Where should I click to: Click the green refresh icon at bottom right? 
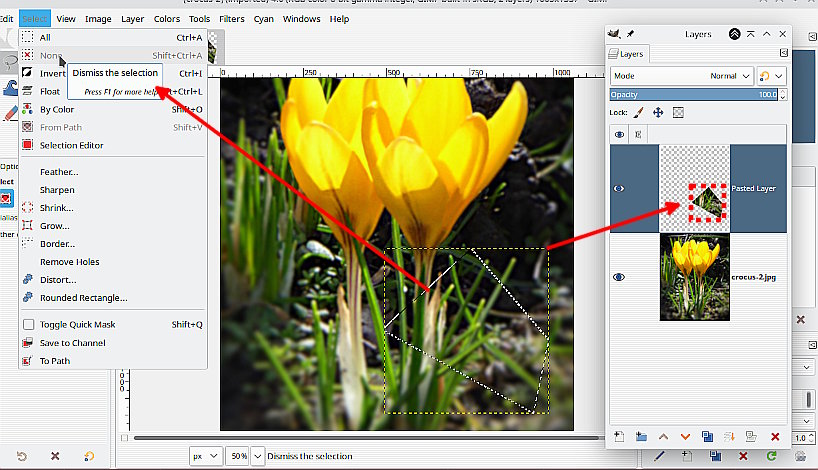click(771, 456)
